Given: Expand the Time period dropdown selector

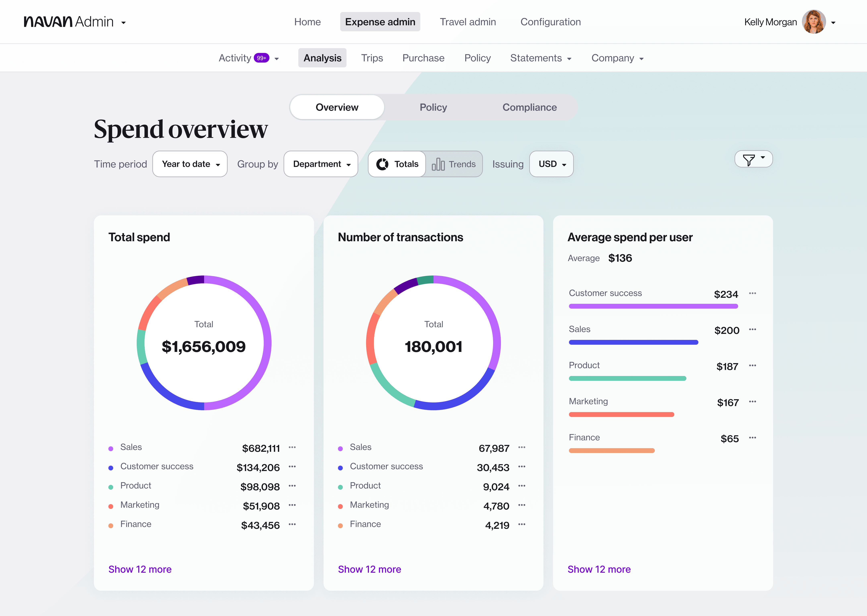Looking at the screenshot, I should tap(189, 163).
